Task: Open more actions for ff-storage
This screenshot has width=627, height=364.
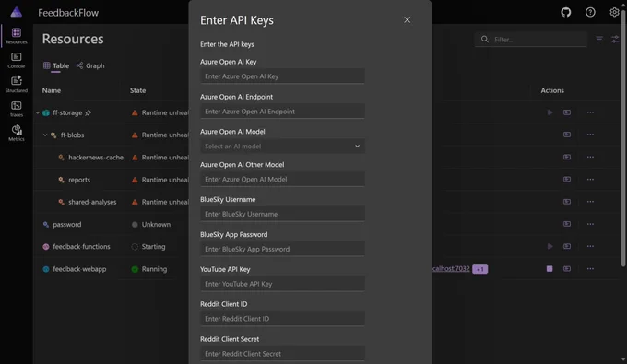Action: [x=590, y=112]
